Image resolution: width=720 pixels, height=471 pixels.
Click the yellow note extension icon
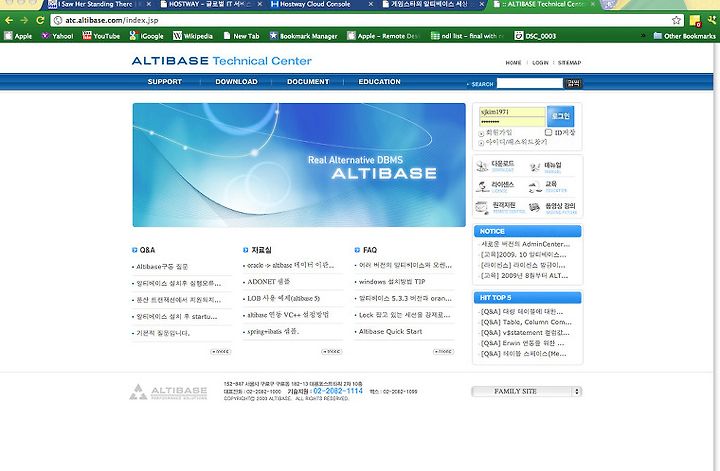coord(695,21)
